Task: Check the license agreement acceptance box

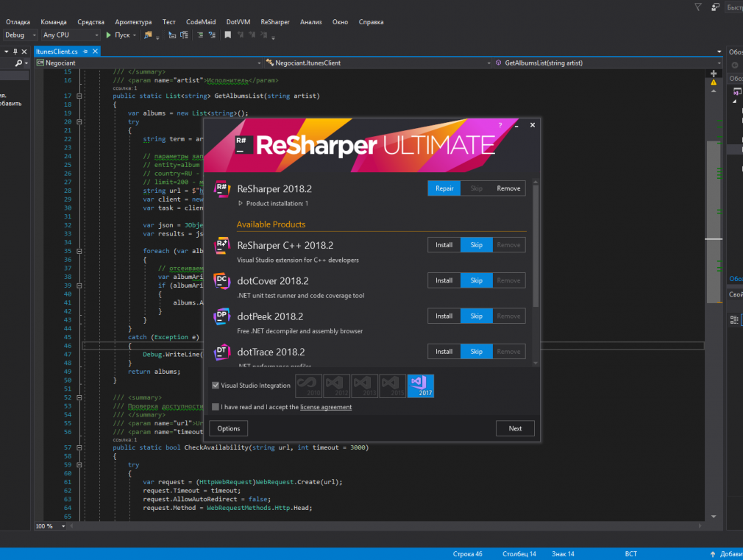Action: click(x=216, y=407)
